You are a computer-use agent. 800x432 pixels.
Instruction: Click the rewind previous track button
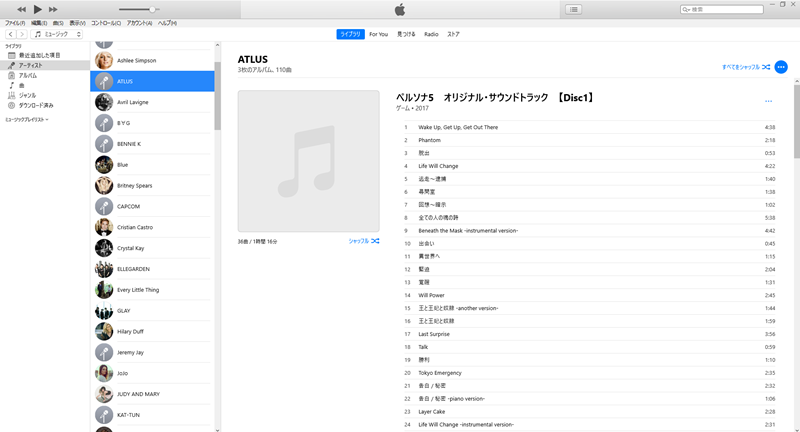(21, 9)
